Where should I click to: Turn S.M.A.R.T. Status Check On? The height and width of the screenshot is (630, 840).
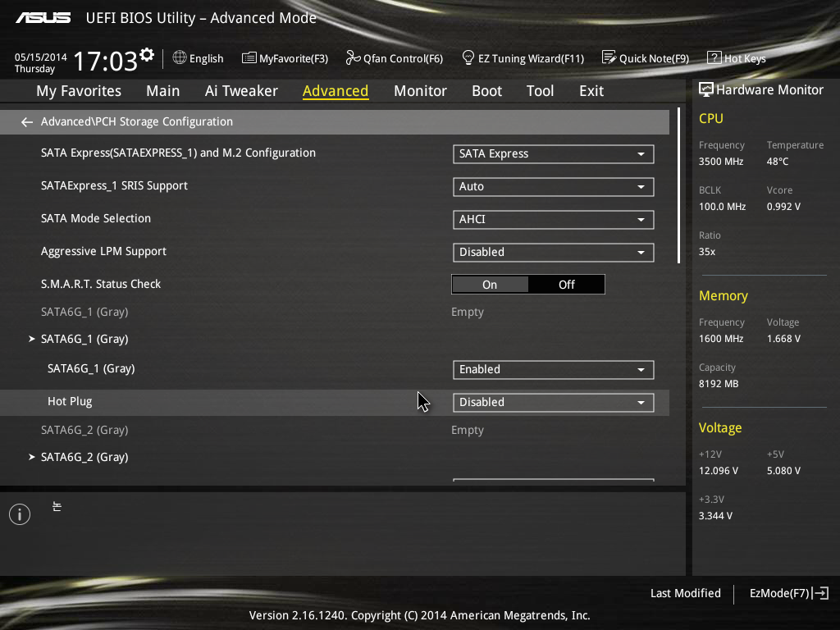click(x=490, y=285)
